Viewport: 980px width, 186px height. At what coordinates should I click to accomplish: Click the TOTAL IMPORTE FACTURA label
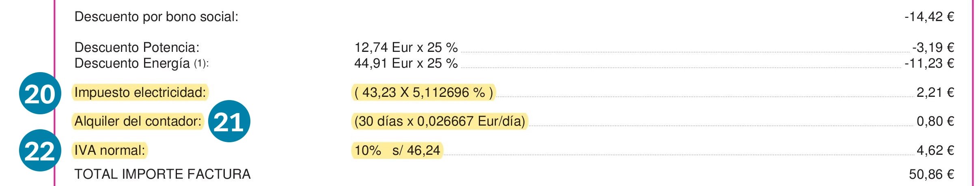click(x=163, y=174)
